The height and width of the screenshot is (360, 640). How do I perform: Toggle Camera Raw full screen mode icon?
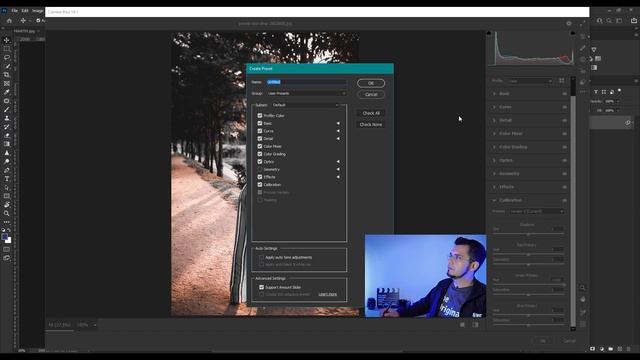[582, 23]
